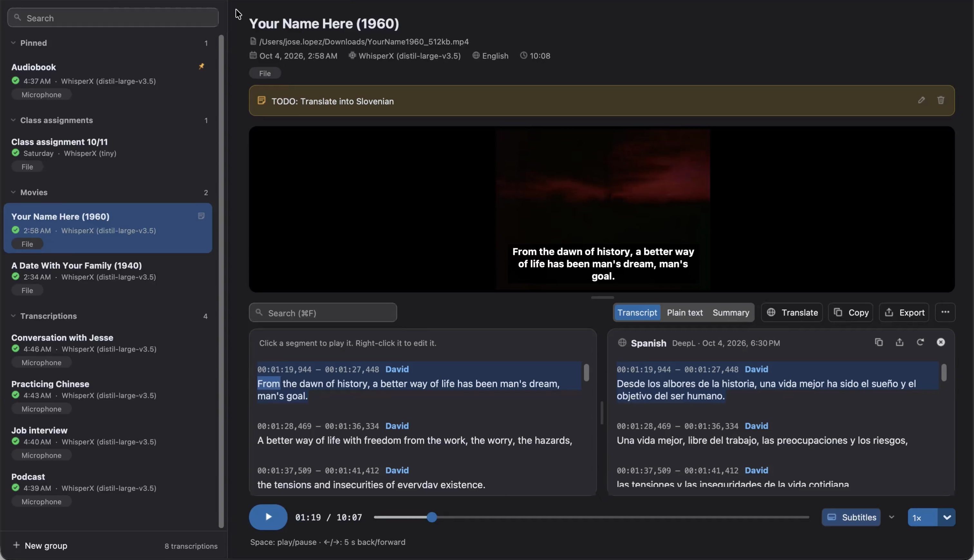Screen dimensions: 974x560
Task: Play the video
Action: tap(268, 517)
